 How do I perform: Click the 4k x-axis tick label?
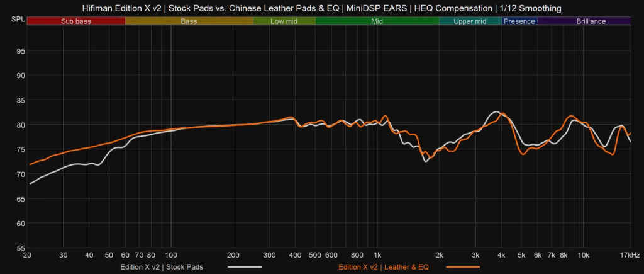[501, 256]
